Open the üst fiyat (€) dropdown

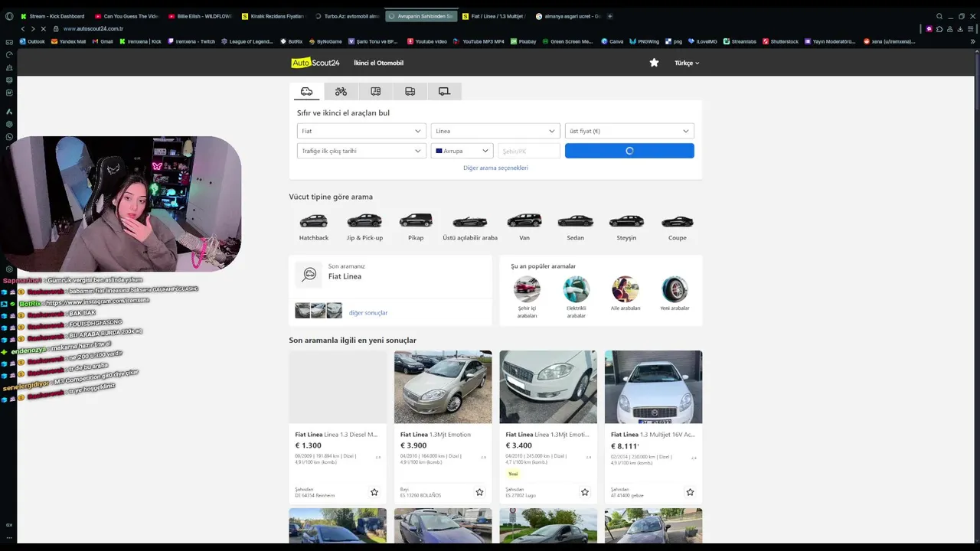pos(629,131)
